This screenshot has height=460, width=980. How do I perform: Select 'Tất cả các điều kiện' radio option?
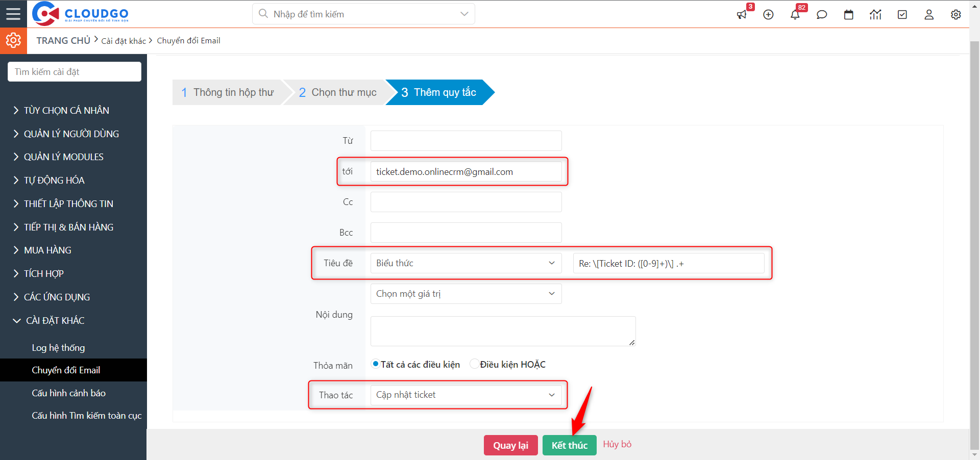click(376, 364)
